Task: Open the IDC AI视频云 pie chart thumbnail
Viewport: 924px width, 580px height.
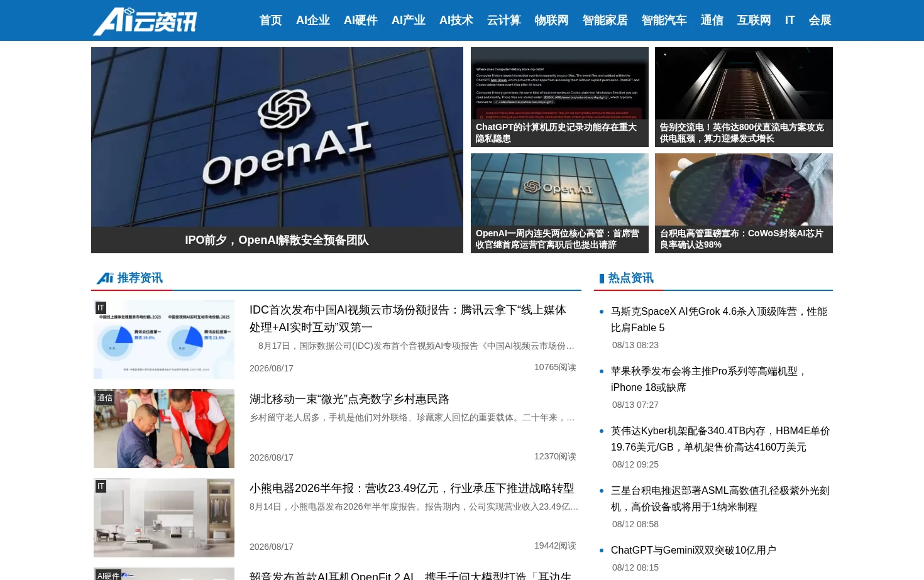Action: click(164, 339)
